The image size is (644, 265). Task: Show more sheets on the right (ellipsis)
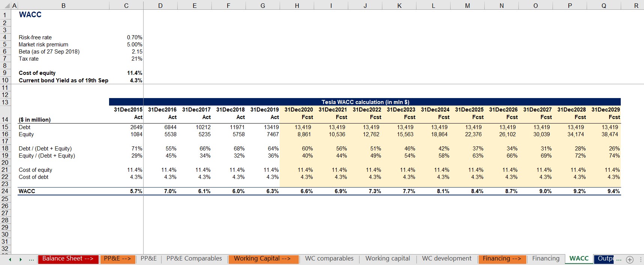pos(619,259)
